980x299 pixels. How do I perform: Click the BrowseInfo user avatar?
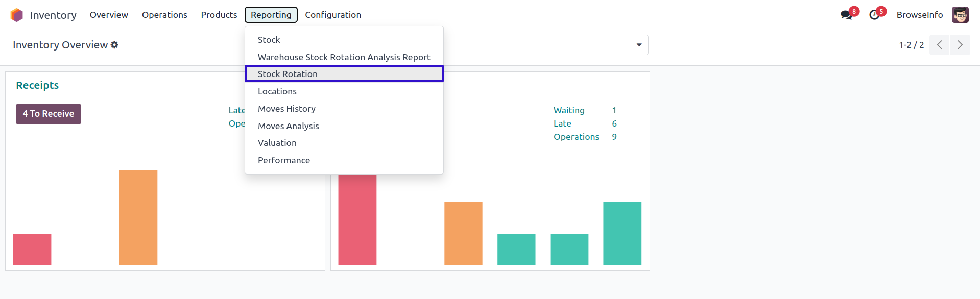tap(960, 15)
